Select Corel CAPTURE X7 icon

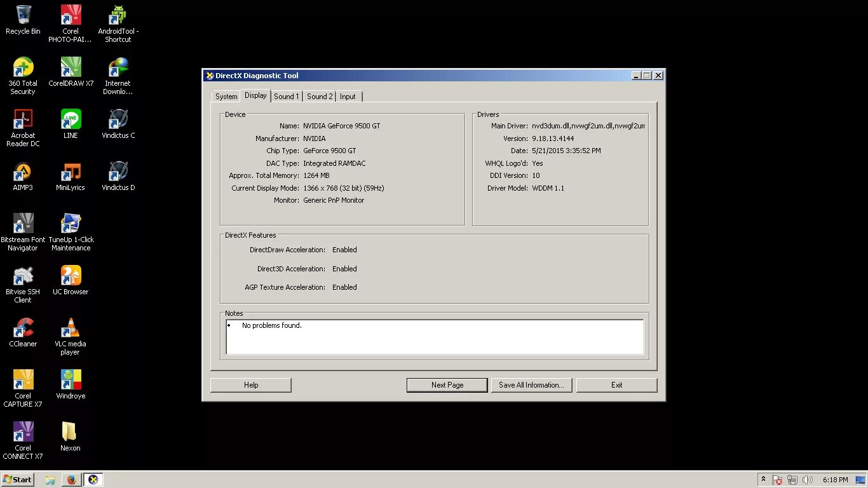click(x=23, y=388)
